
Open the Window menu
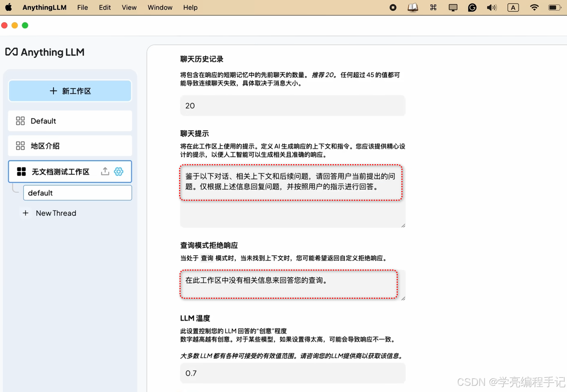[160, 7]
